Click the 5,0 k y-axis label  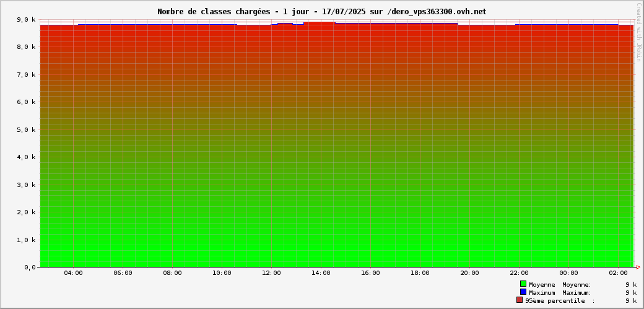tap(26, 129)
